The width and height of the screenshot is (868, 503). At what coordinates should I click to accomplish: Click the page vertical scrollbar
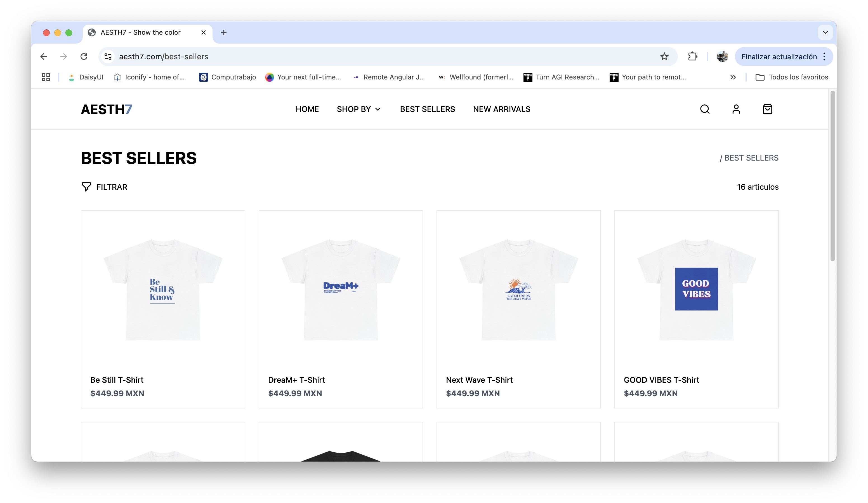832,176
